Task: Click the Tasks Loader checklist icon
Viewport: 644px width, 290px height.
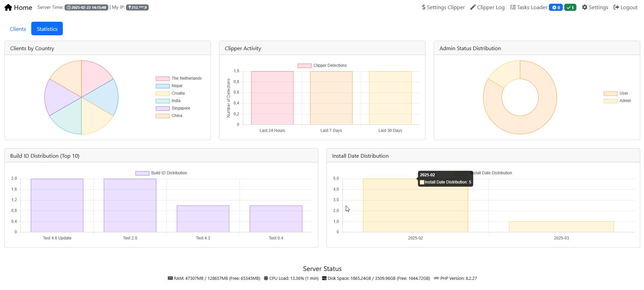Action: [x=513, y=7]
